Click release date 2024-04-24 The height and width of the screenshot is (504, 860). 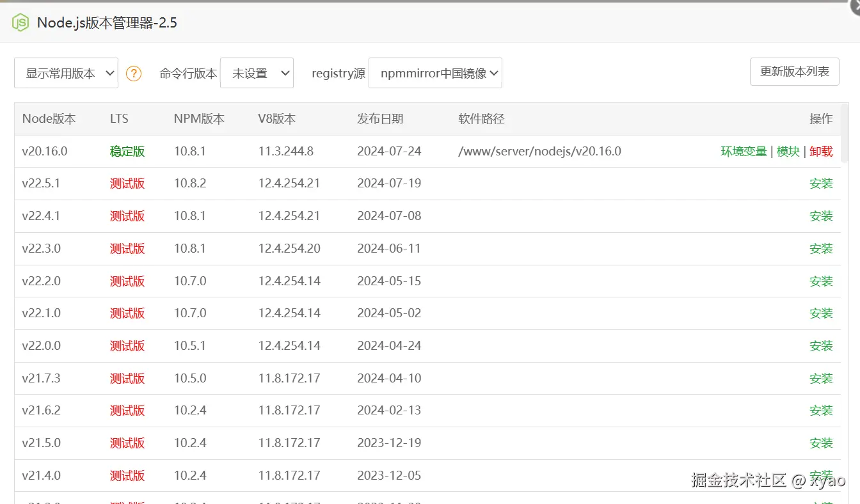coord(389,346)
